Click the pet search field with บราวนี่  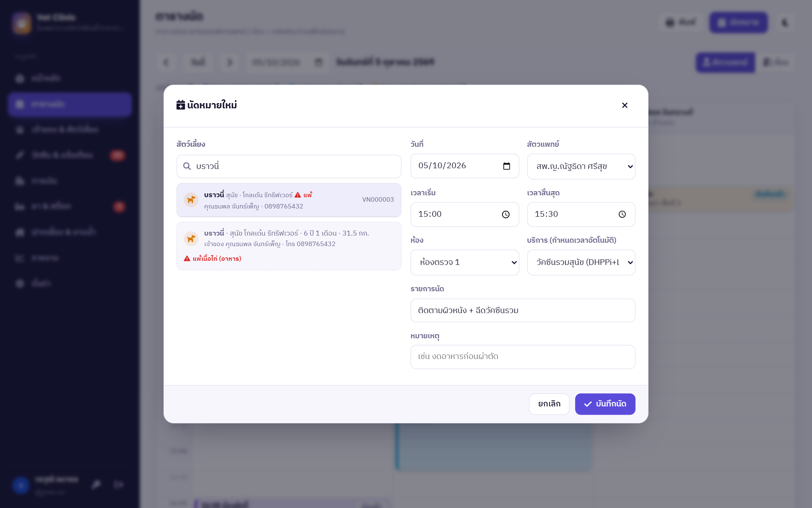(289, 166)
